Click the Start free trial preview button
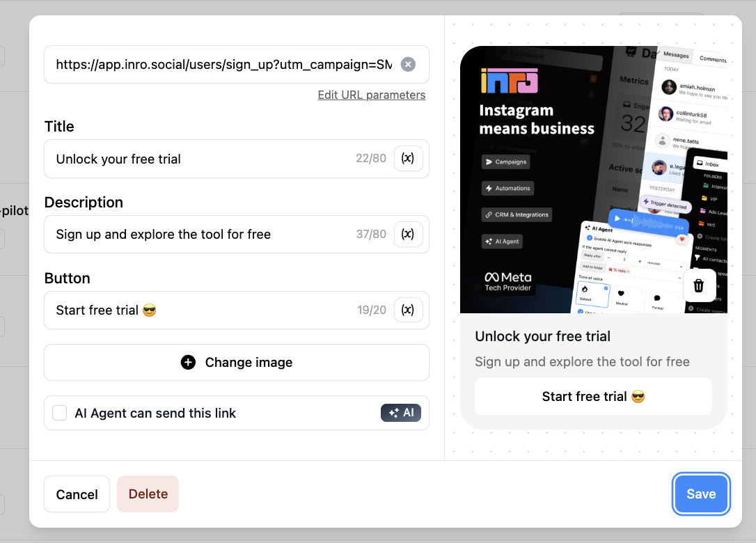This screenshot has height=543, width=756. coord(594,396)
